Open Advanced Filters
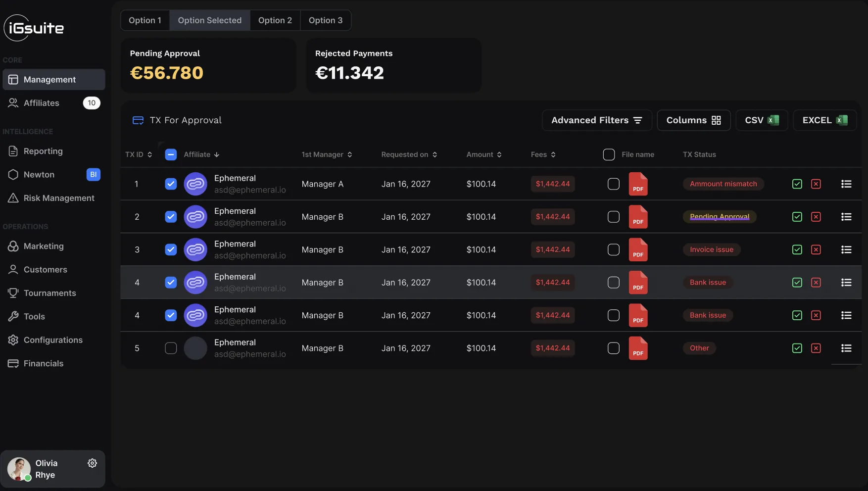The width and height of the screenshot is (868, 491). point(597,120)
